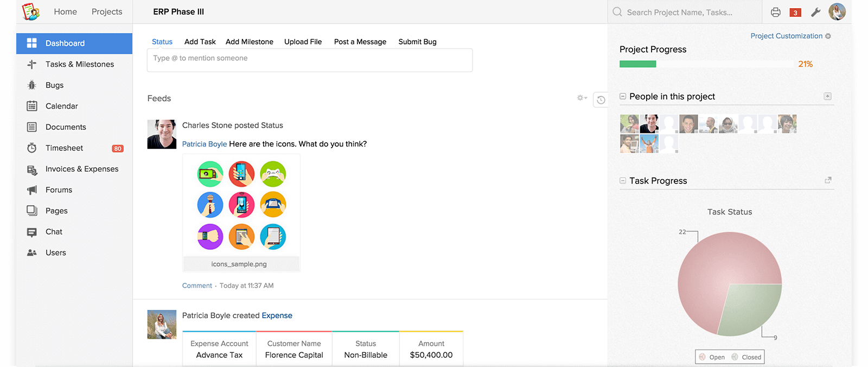Click Charles Stone's avatar in feed
This screenshot has height=367, width=868.
[x=162, y=134]
